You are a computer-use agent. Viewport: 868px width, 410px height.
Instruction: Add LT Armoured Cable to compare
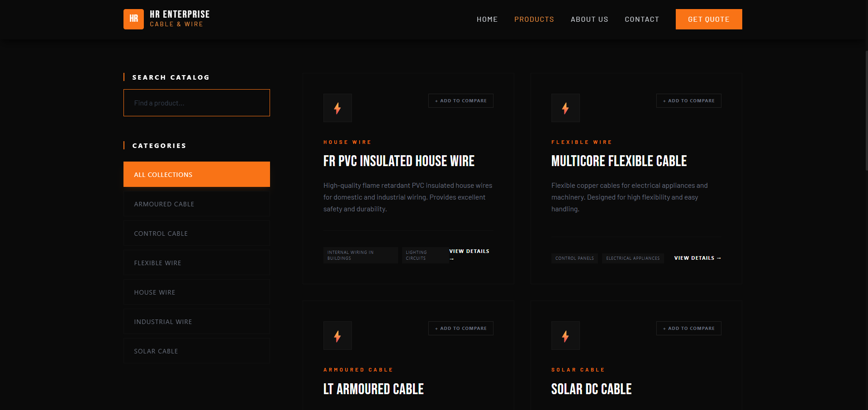click(x=460, y=329)
